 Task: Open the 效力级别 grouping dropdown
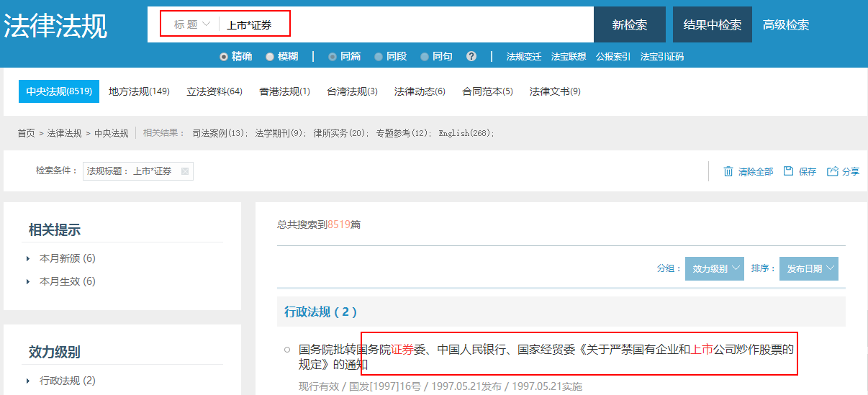tap(715, 268)
